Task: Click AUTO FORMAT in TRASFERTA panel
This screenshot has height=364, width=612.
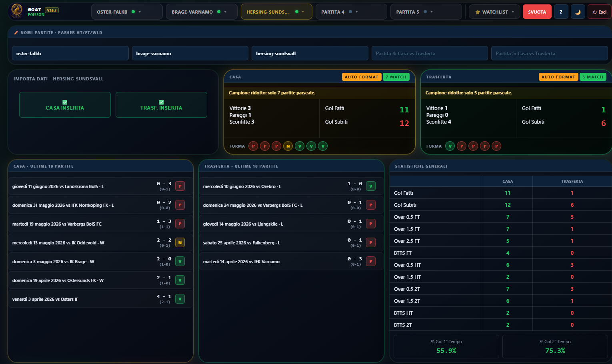Action: tap(558, 77)
